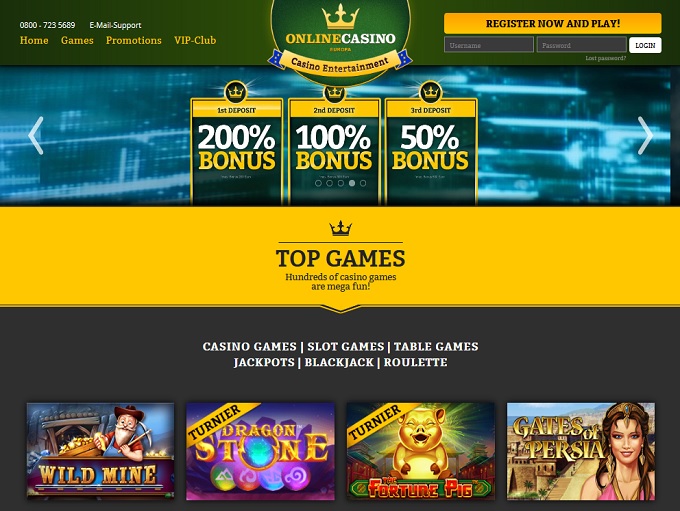Click the black crown above Top Games

point(340,228)
